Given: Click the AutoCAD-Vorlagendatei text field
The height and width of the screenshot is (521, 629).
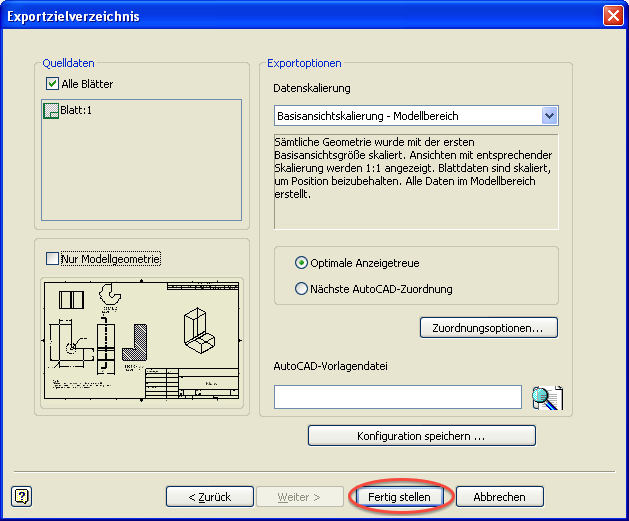Looking at the screenshot, I should (397, 398).
